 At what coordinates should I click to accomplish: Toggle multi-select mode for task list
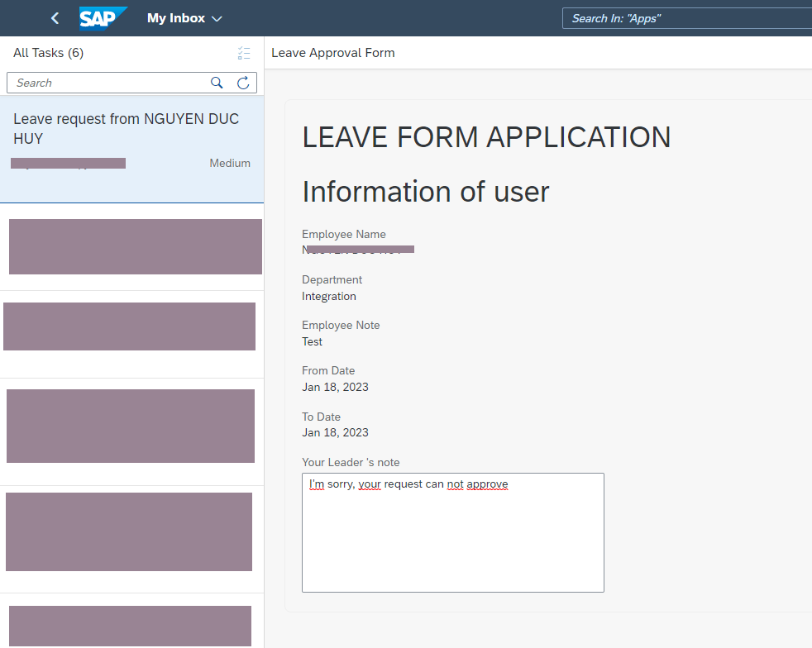243,54
